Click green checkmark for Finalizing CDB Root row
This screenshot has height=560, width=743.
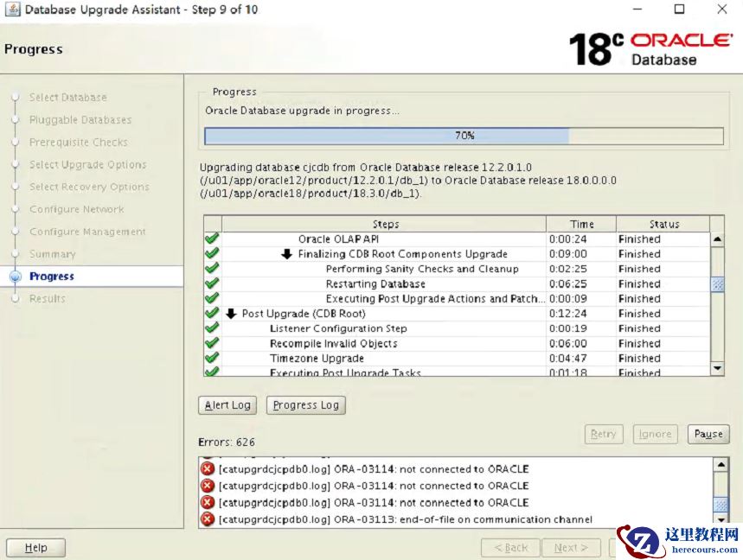tap(212, 254)
